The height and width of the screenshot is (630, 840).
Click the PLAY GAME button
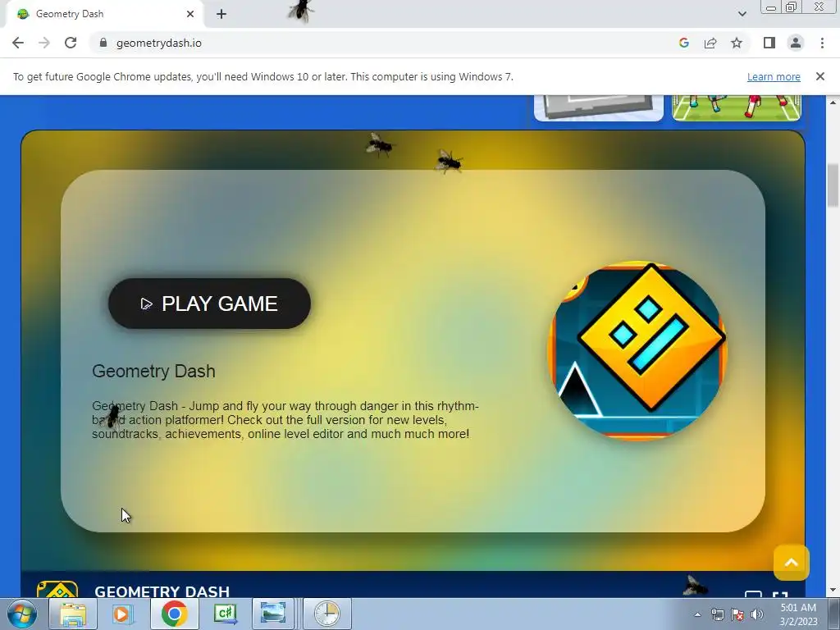209,304
